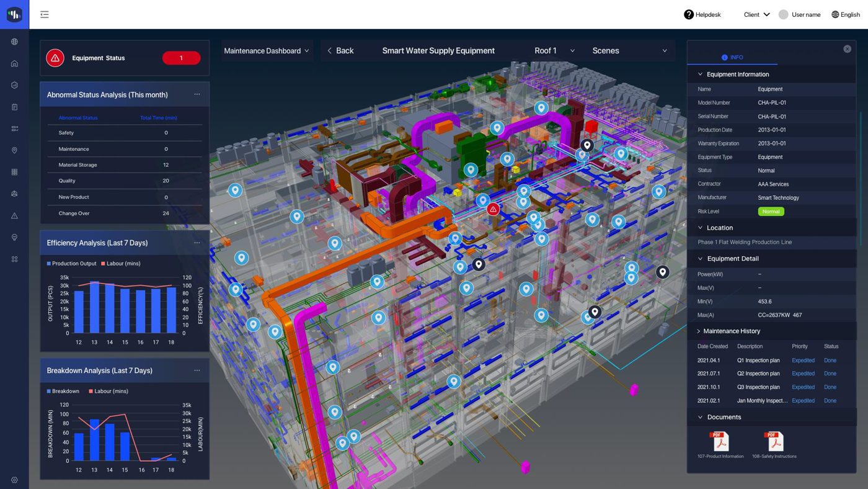Open the table grid icon in sidebar
The width and height of the screenshot is (868, 489).
14,172
